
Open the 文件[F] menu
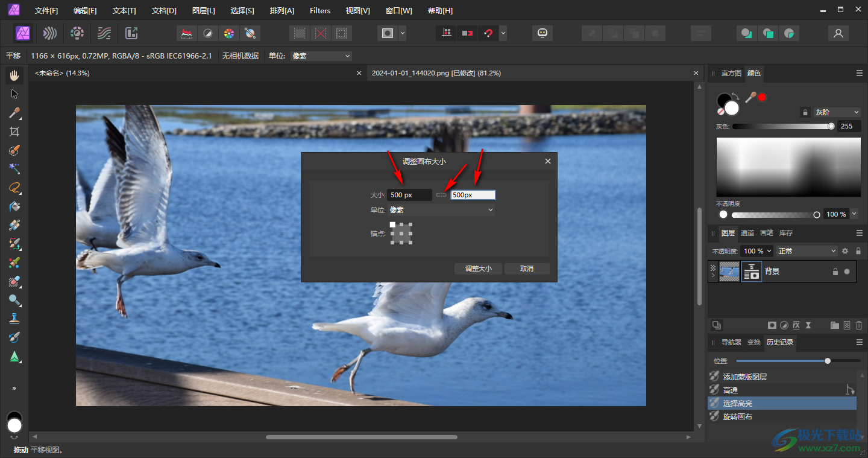46,11
